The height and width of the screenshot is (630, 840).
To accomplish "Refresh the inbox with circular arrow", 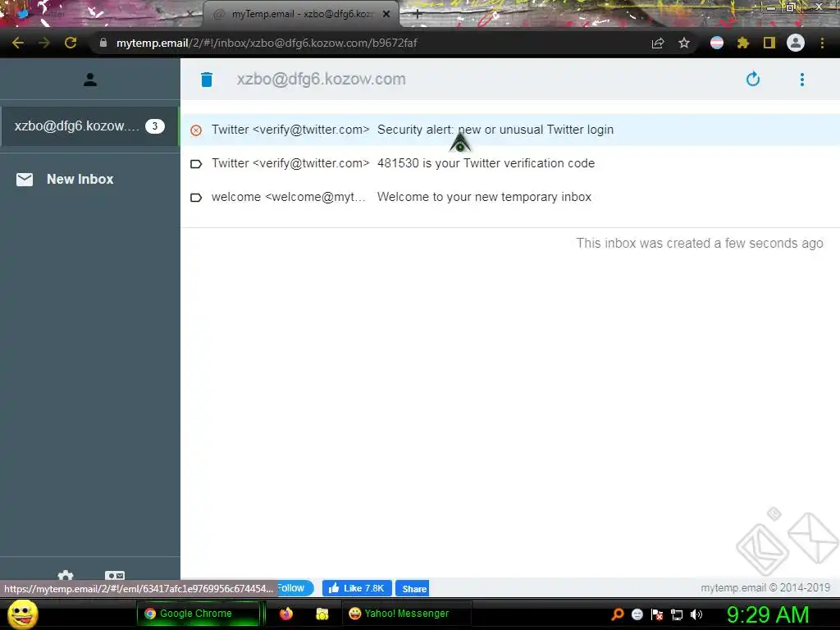I will click(753, 80).
